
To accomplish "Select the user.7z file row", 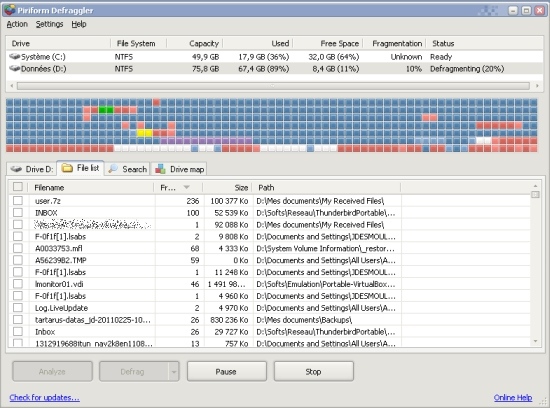I will pyautogui.click(x=269, y=201).
